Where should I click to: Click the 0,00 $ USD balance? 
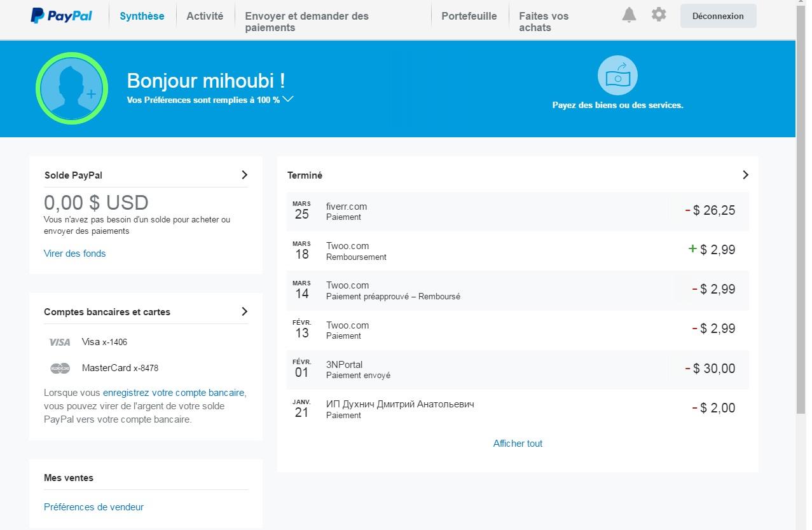[x=96, y=203]
